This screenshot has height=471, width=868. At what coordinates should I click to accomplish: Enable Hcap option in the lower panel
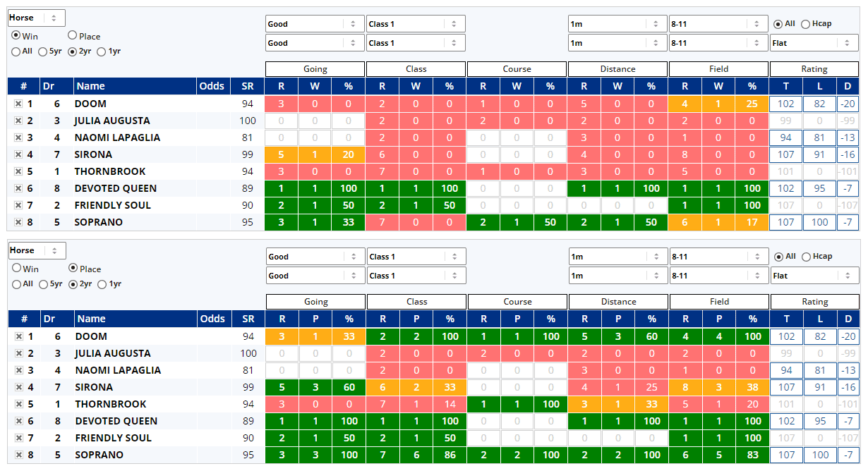coord(806,257)
